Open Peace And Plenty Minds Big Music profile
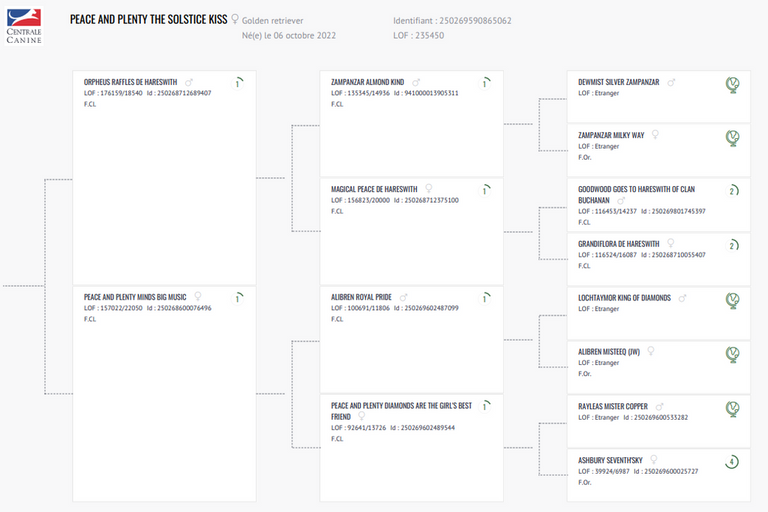The width and height of the screenshot is (768, 512). point(135,297)
